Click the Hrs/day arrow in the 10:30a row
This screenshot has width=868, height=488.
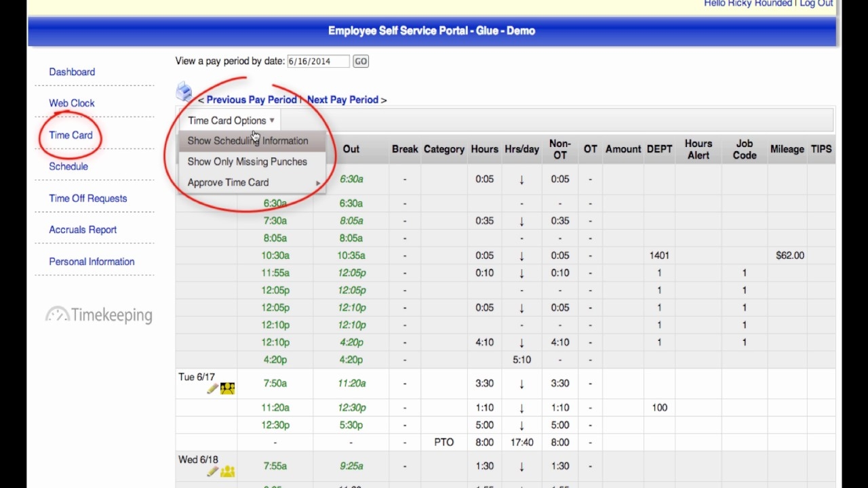pyautogui.click(x=521, y=256)
